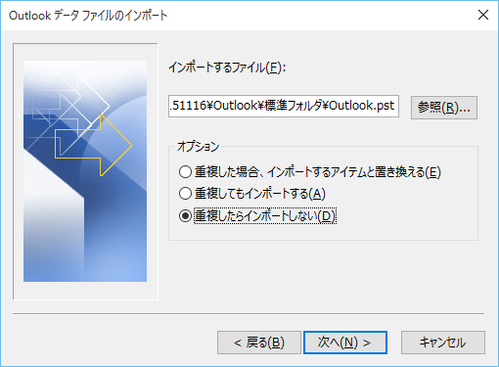The width and height of the screenshot is (499, 367).
Task: Click the import file path field
Action: point(283,106)
